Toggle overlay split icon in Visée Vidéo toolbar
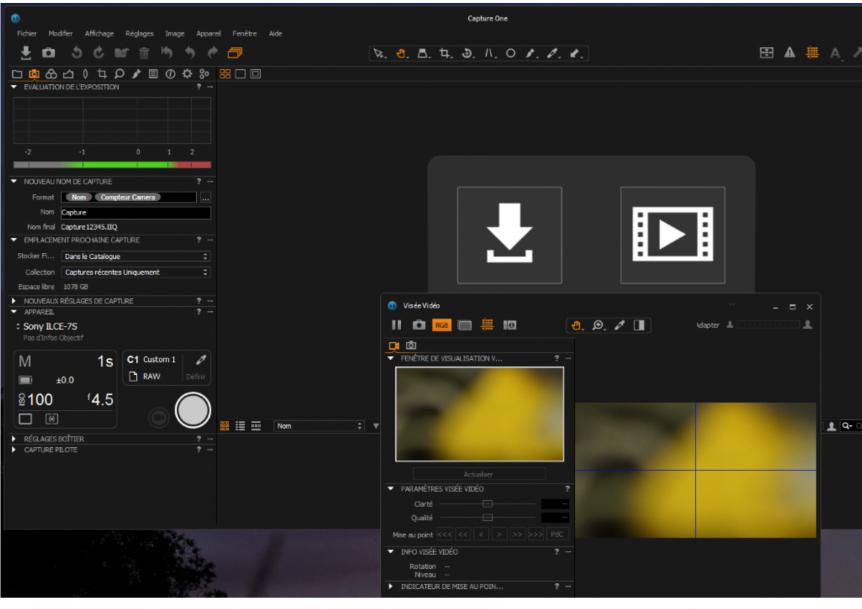Image resolution: width=862 pixels, height=609 pixels. click(639, 326)
